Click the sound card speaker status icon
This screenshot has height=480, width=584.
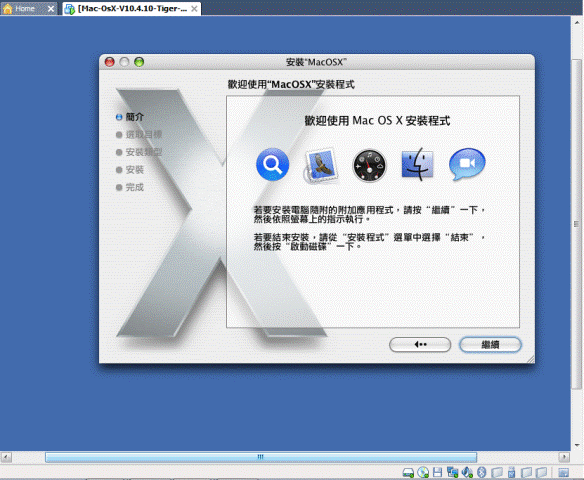(x=467, y=472)
